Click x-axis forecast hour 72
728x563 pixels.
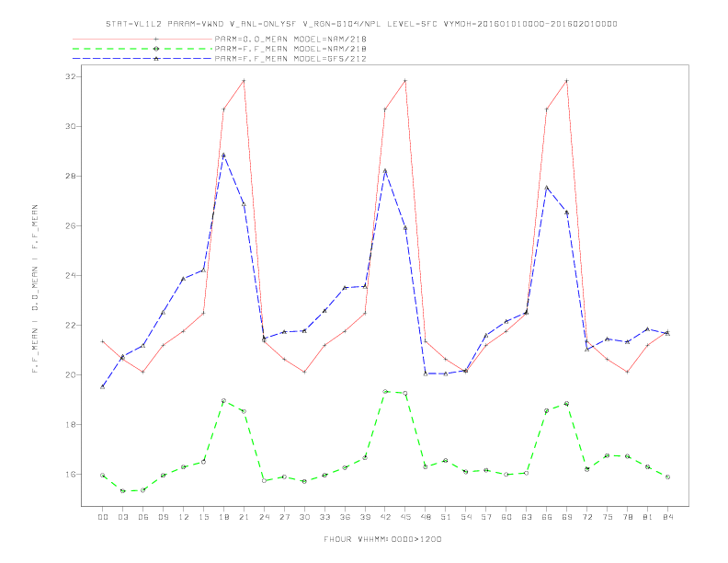point(587,517)
